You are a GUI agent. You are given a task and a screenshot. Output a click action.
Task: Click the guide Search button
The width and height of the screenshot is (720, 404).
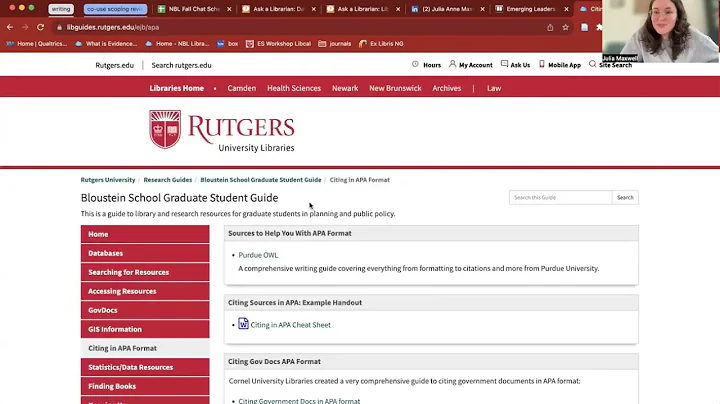625,197
